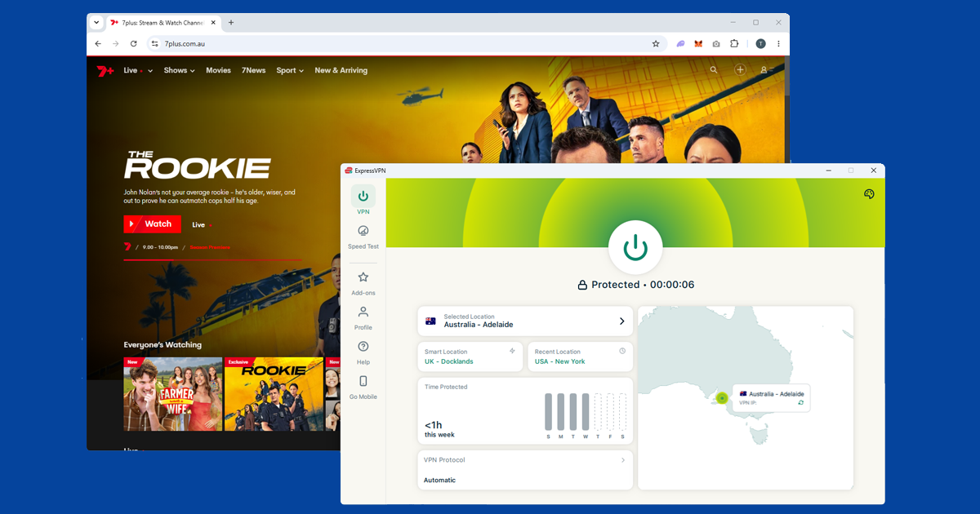
Task: Click the ExpressVPN logo in title bar
Action: (349, 171)
